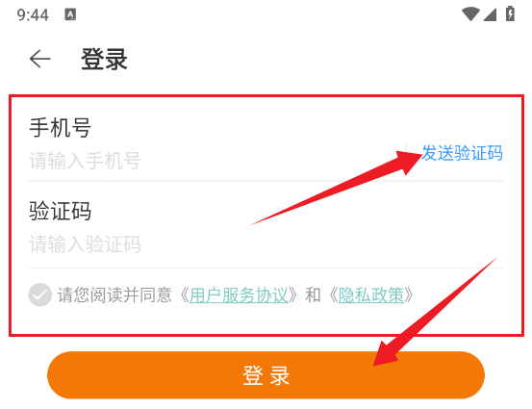Focus the 请输入验证码 code input
The width and height of the screenshot is (532, 409).
point(266,243)
